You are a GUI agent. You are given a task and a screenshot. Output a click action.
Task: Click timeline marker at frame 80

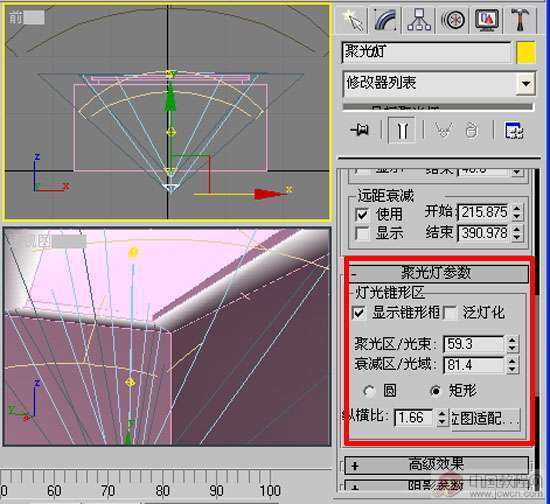162,490
